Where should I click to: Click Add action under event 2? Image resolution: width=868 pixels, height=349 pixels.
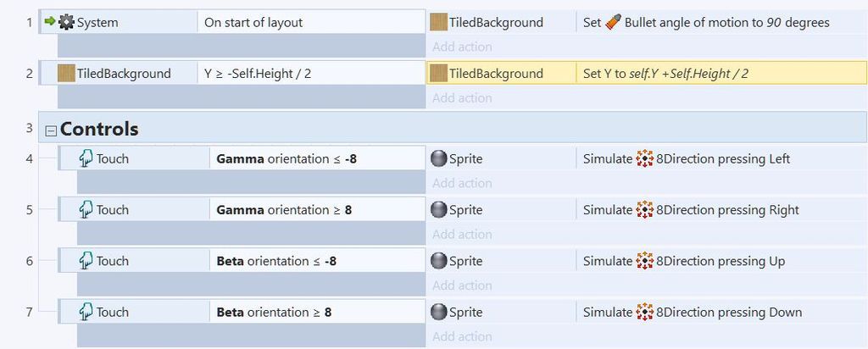coord(462,98)
